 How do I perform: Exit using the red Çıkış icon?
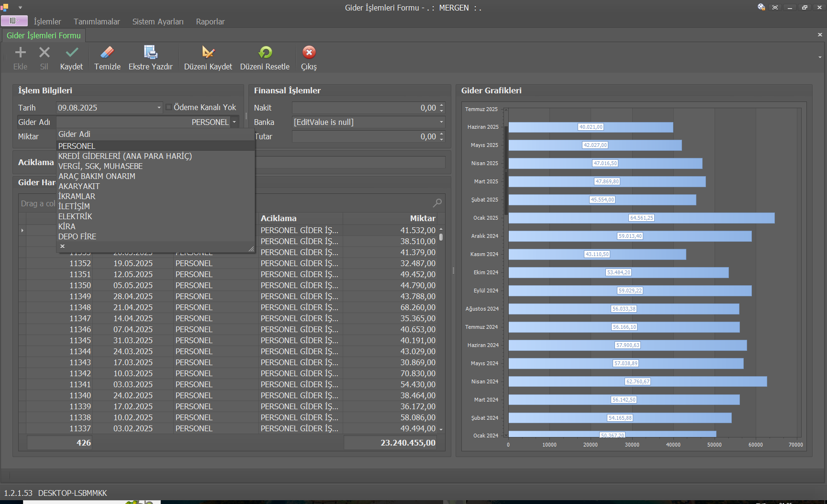click(309, 53)
